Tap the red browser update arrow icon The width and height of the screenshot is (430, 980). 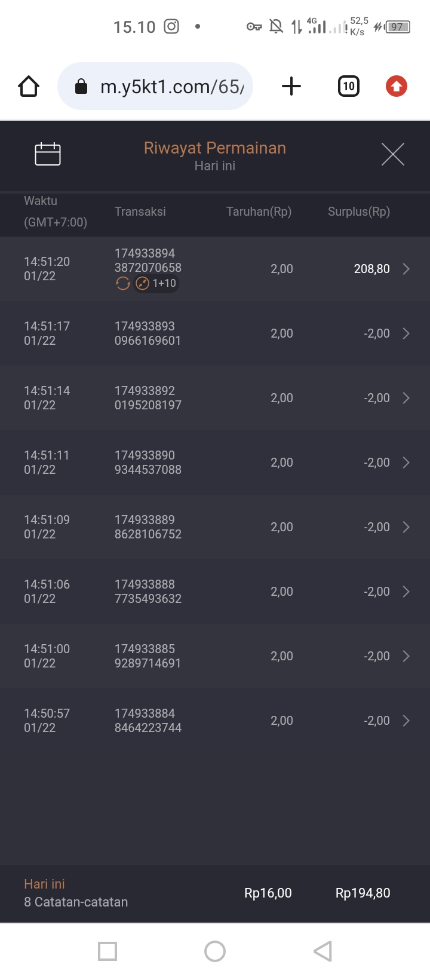pyautogui.click(x=396, y=87)
